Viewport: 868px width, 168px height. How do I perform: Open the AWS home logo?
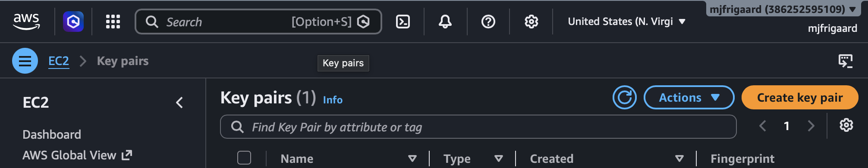[x=26, y=22]
